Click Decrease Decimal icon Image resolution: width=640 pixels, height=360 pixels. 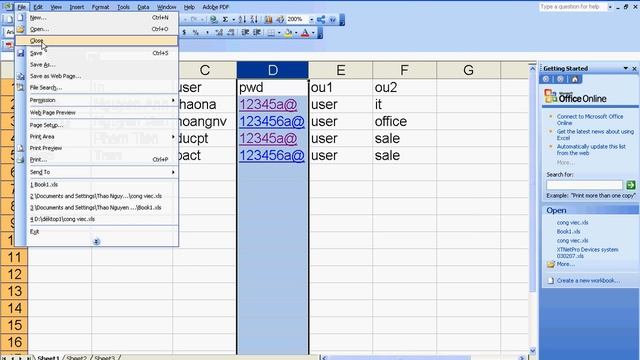[231, 32]
